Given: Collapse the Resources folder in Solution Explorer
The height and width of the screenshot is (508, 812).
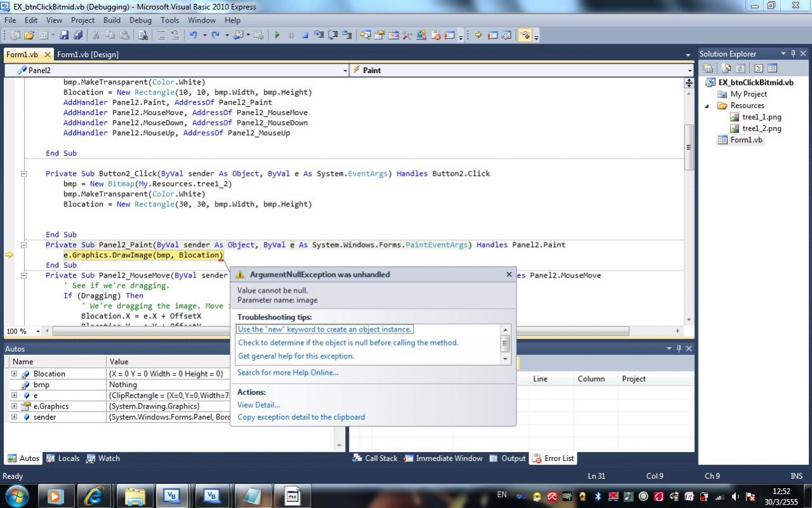Looking at the screenshot, I should tap(707, 106).
